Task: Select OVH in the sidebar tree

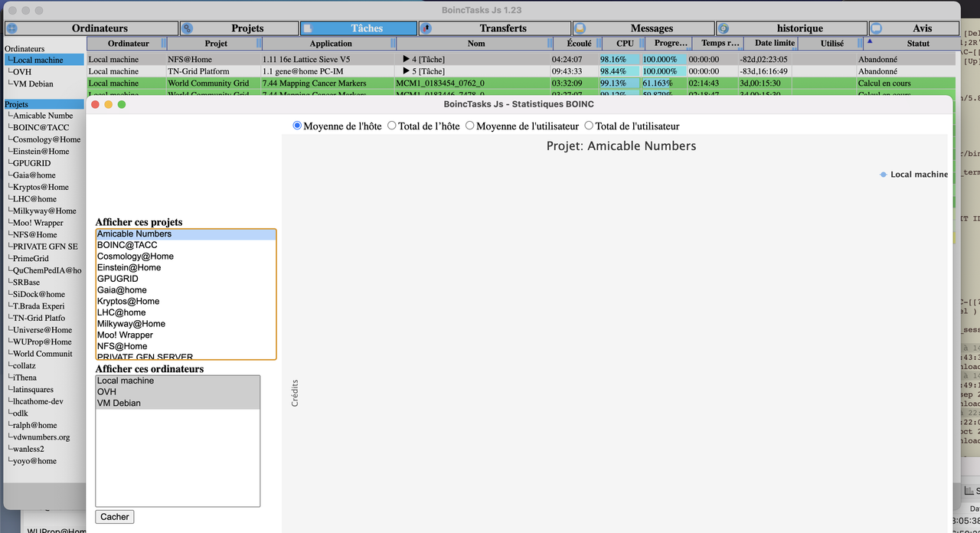Action: [22, 72]
